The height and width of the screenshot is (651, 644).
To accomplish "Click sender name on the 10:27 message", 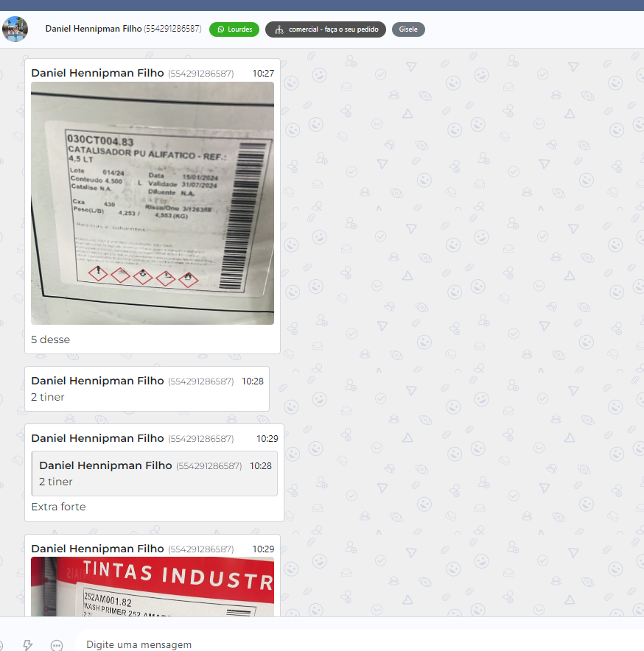I will 97,73.
